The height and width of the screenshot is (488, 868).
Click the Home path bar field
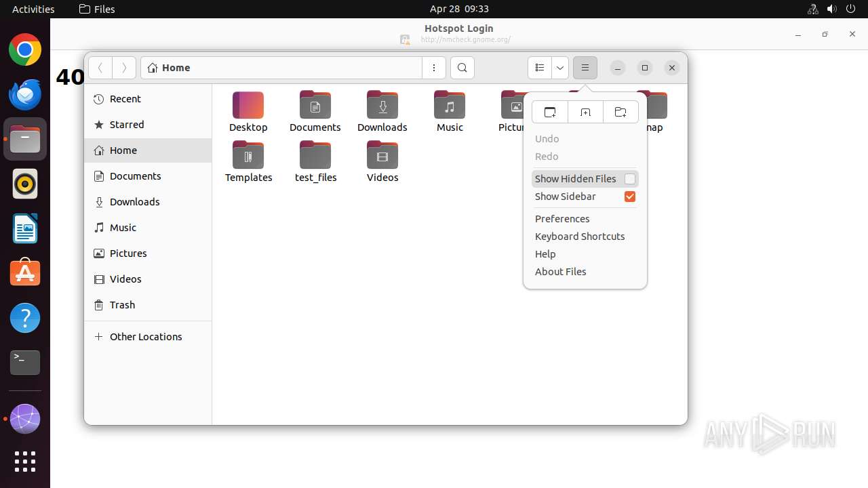pos(281,68)
